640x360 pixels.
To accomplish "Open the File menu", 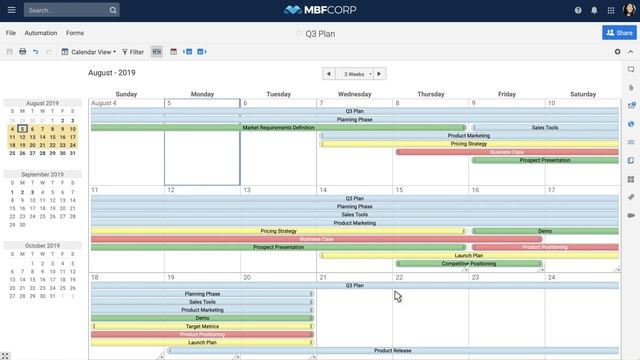I will click(11, 33).
